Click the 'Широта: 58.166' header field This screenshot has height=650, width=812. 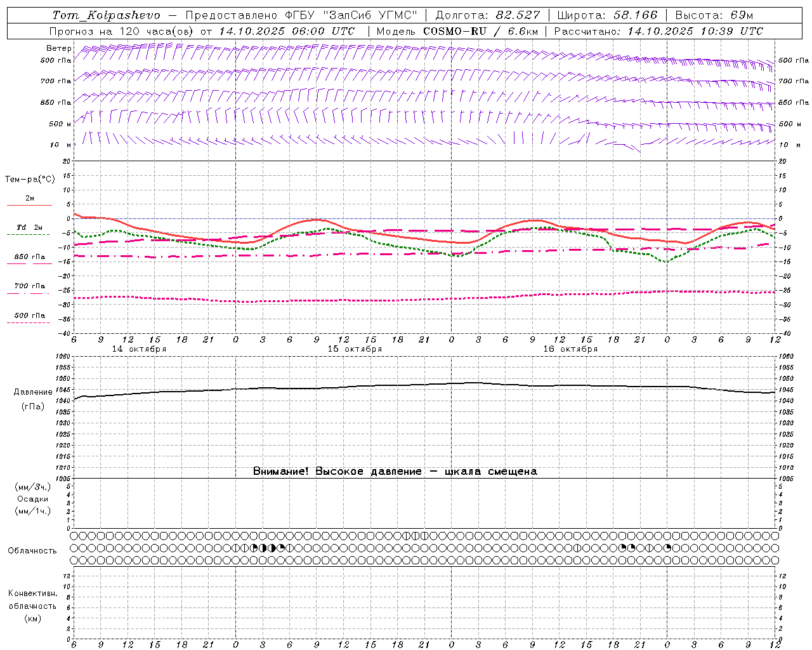pos(608,15)
